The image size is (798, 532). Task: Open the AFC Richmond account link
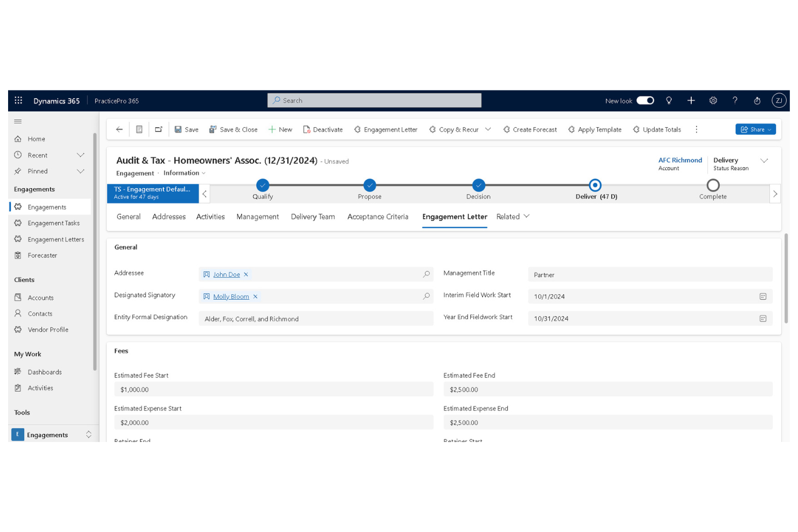680,160
